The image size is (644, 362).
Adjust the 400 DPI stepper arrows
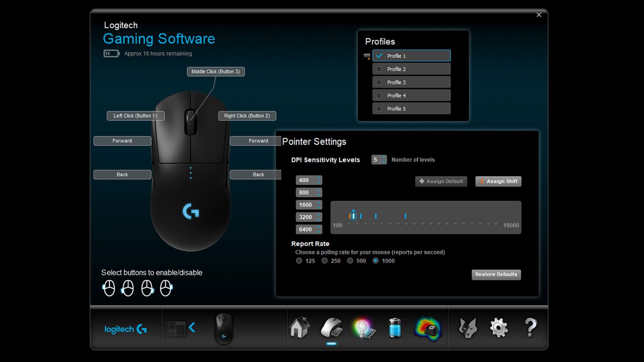(319, 180)
